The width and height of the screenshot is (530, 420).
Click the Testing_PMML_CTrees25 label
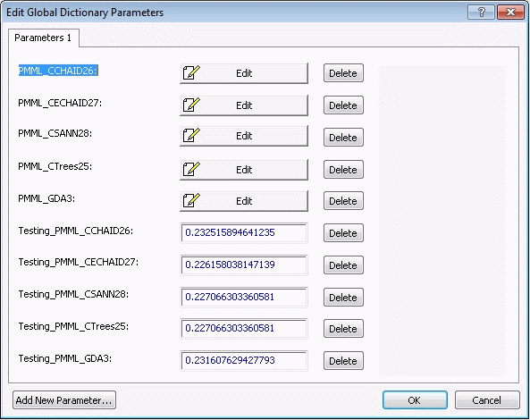pos(73,326)
